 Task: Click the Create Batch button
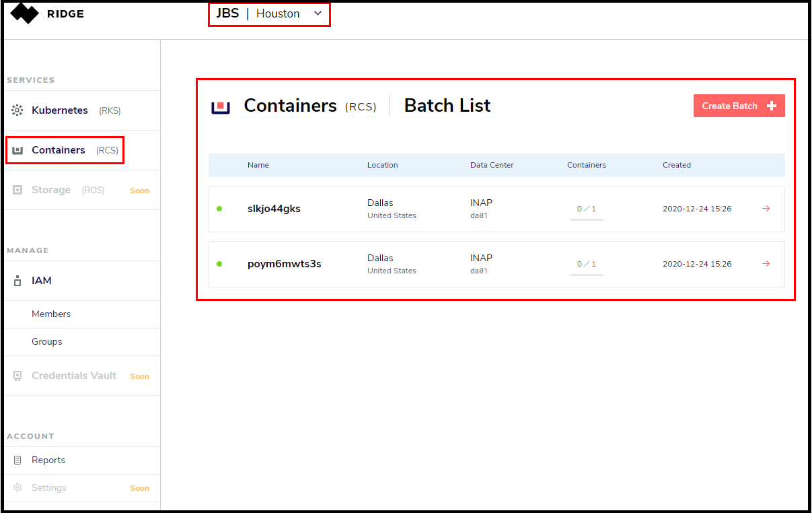click(739, 106)
